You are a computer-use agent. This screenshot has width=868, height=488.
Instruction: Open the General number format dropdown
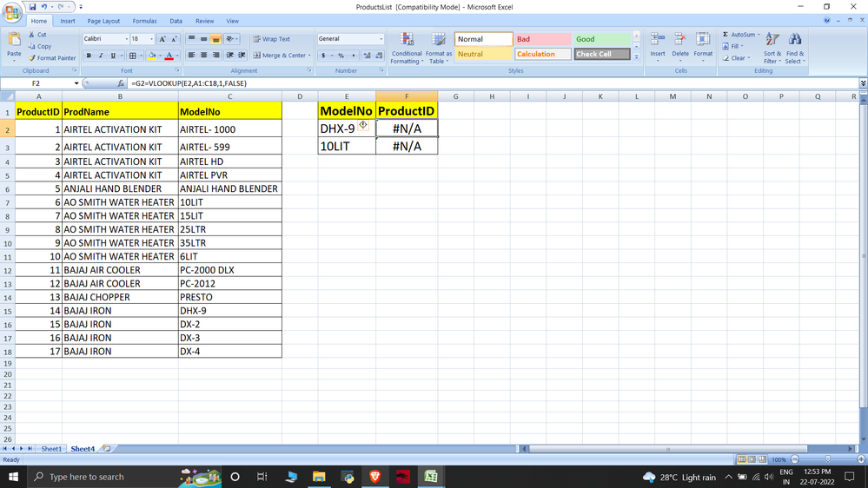click(x=381, y=39)
